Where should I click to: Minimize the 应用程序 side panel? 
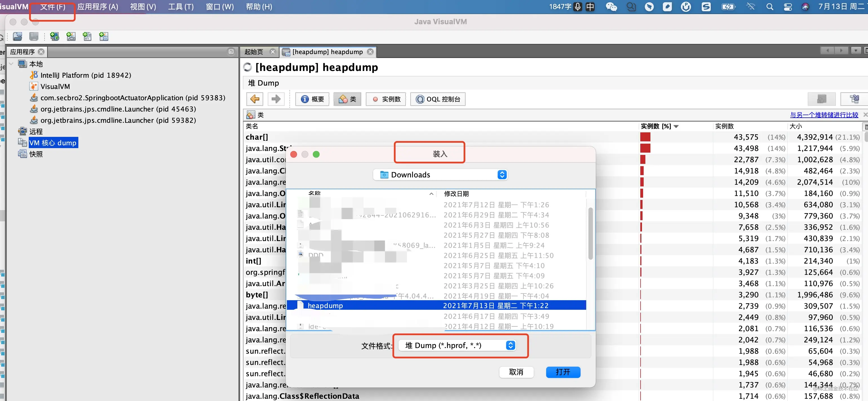[x=231, y=52]
